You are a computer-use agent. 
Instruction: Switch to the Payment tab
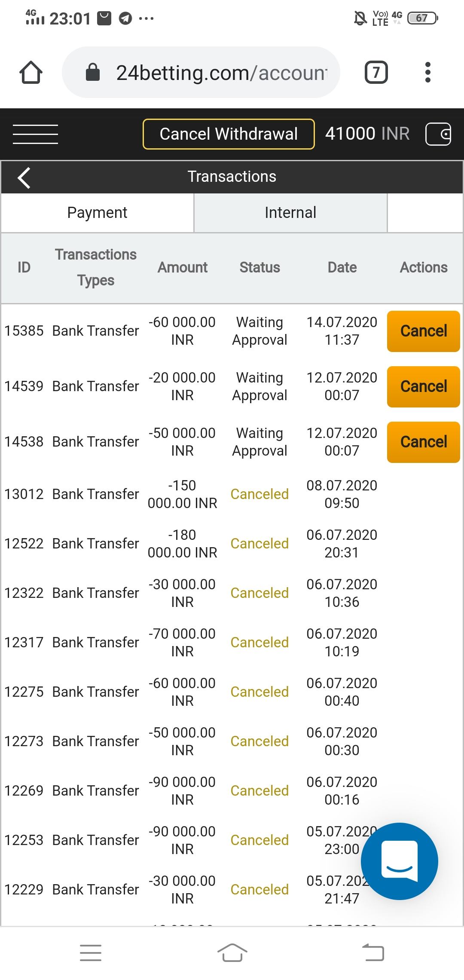coord(97,213)
